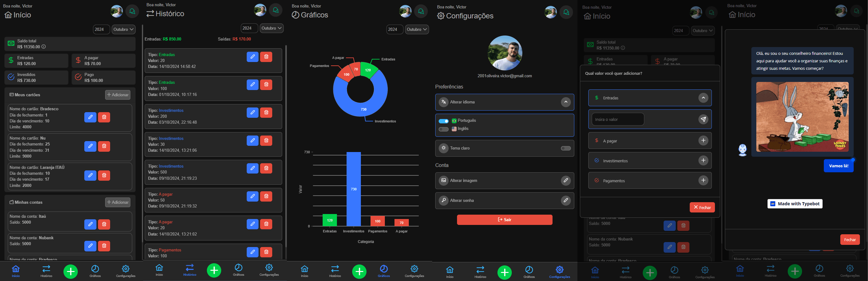Screen dimensions: 868x281
Task: Log out with the red Sair button
Action: click(x=504, y=220)
